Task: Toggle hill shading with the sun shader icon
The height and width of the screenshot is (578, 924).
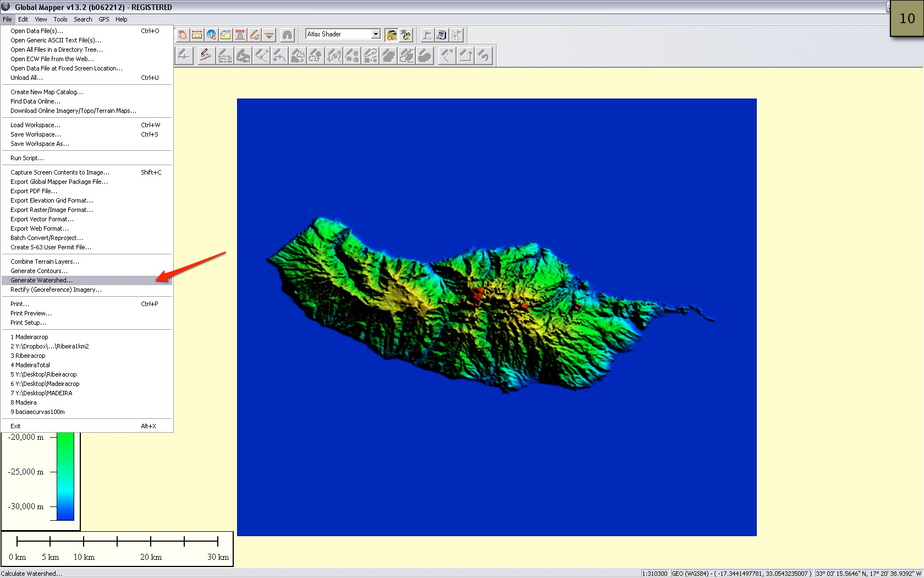Action: [391, 34]
